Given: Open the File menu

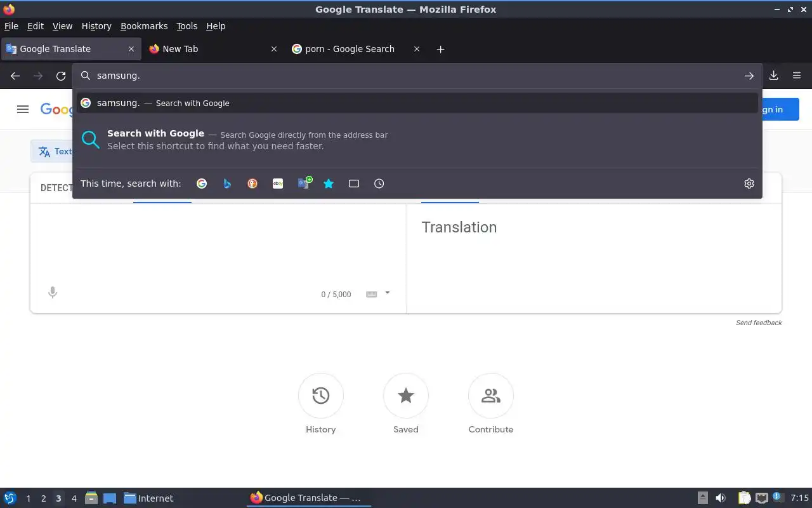Looking at the screenshot, I should click(x=11, y=26).
